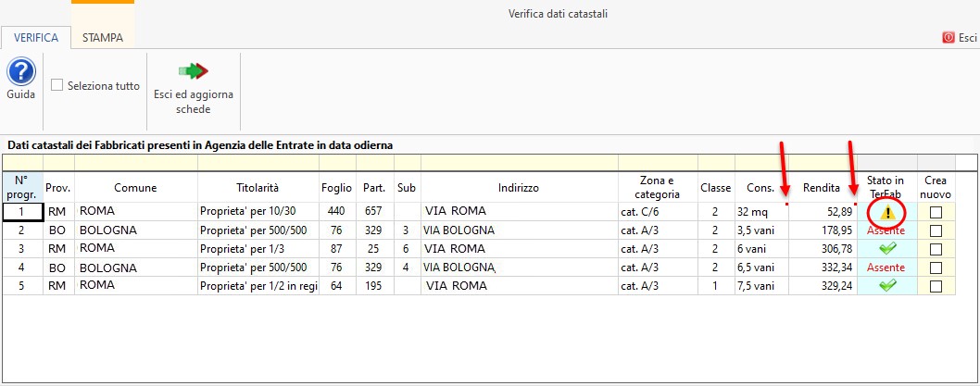Click the red Esci exit icon
The width and height of the screenshot is (980, 386).
click(x=948, y=38)
